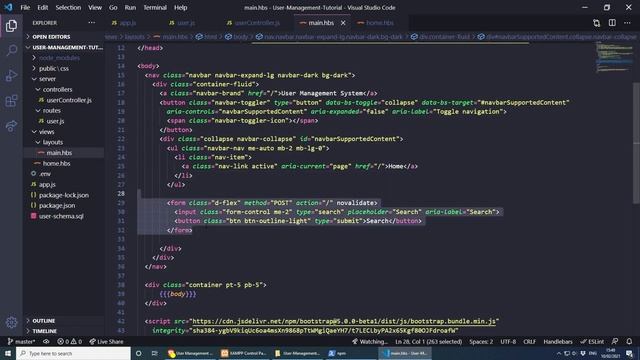Open the View menu
The height and width of the screenshot is (360, 640).
(x=95, y=7)
